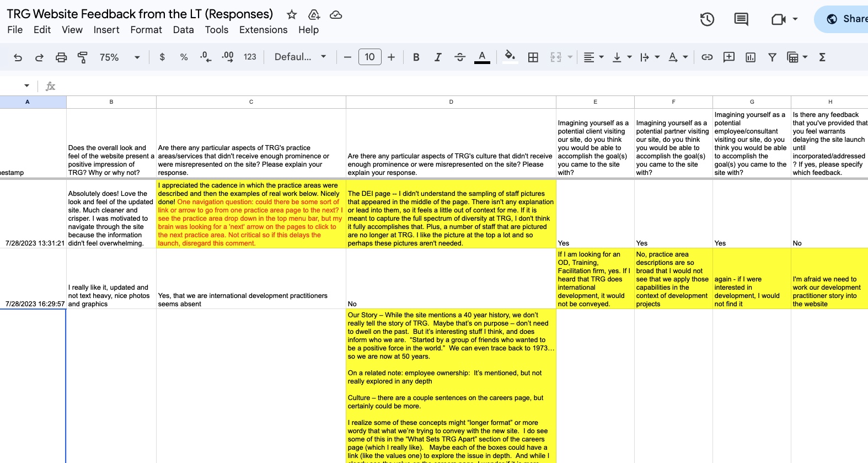Open text rotation options
This screenshot has width=868, height=463.
[x=678, y=57]
